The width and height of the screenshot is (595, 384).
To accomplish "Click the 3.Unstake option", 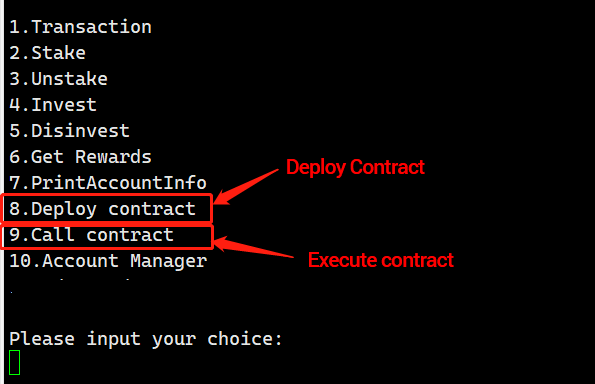I will pyautogui.click(x=58, y=79).
